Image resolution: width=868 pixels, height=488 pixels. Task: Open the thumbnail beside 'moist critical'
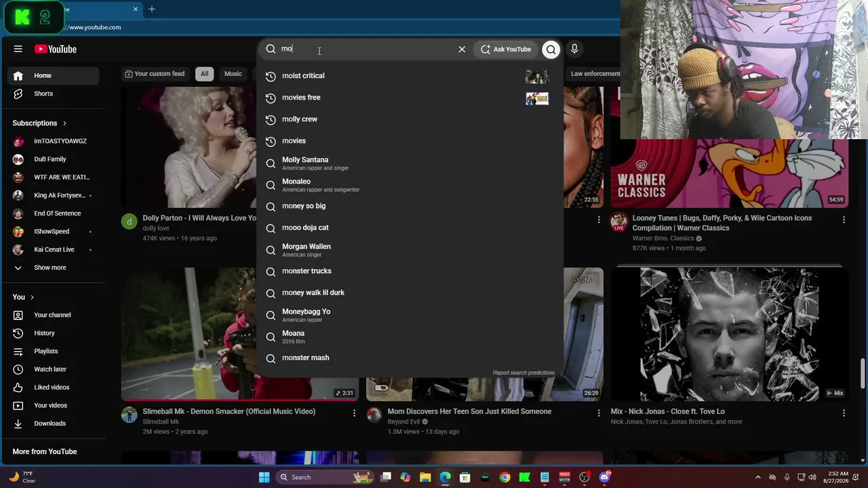[x=537, y=76]
